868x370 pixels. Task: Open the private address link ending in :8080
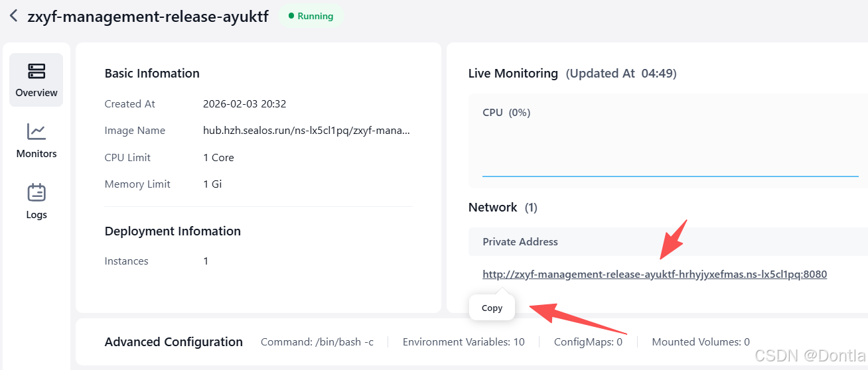pyautogui.click(x=654, y=274)
